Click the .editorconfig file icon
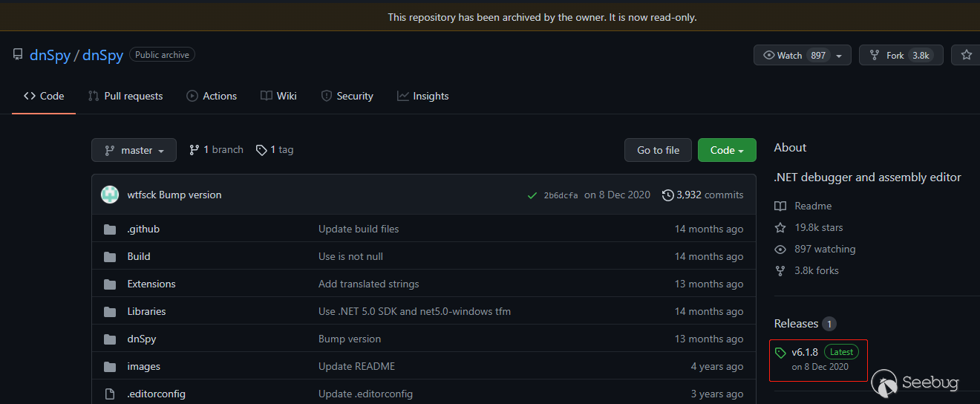 coord(110,394)
